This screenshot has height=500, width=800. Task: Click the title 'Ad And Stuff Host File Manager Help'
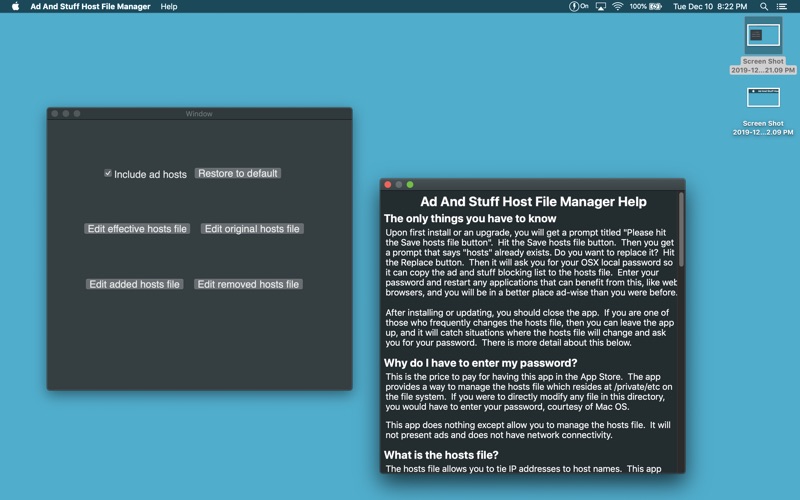(533, 202)
